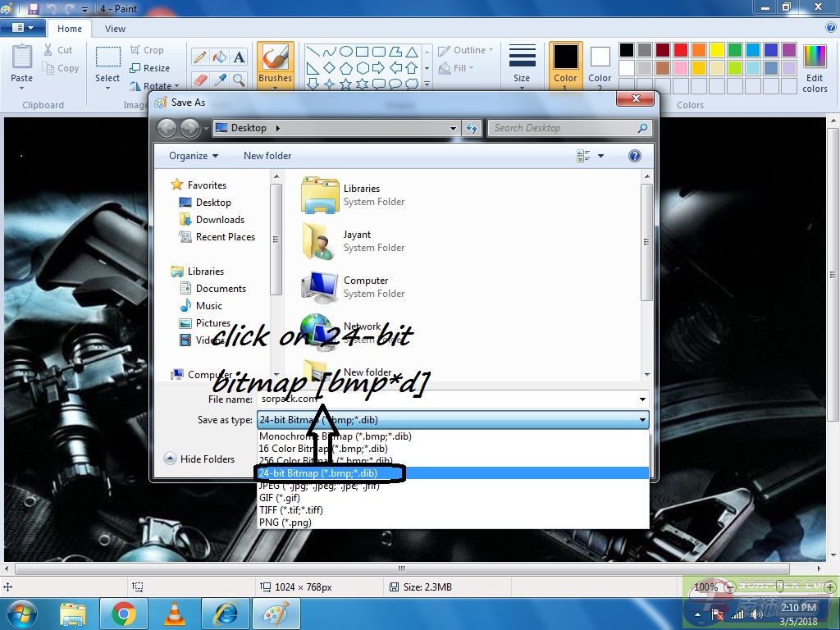The width and height of the screenshot is (840, 630).
Task: Open Google Chrome from the taskbar
Action: tap(124, 613)
